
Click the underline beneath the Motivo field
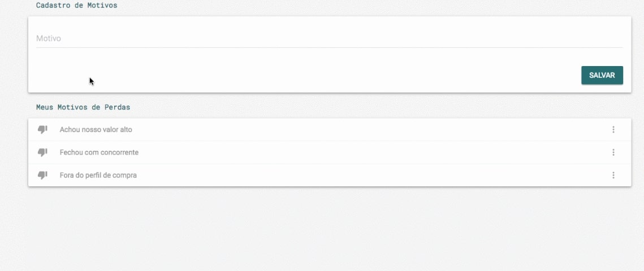click(x=330, y=47)
